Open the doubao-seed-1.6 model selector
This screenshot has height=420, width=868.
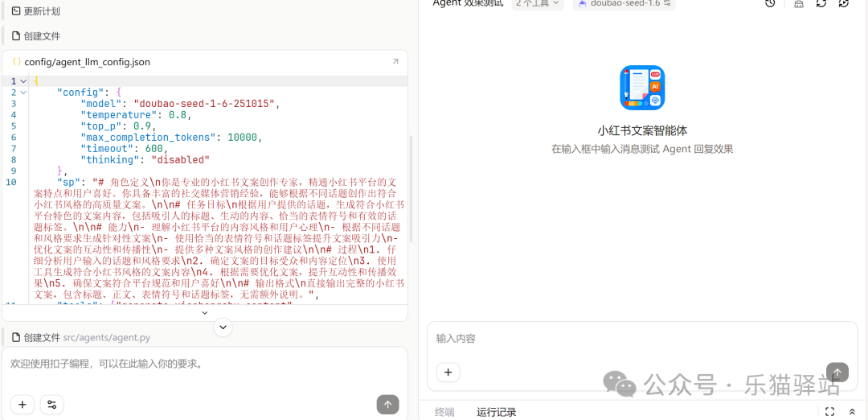coord(624,3)
